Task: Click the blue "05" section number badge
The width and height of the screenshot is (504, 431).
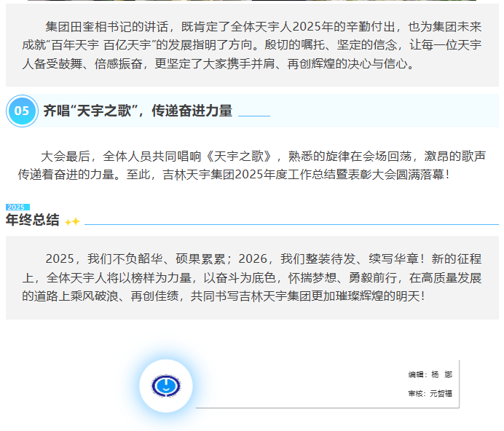Action: 22,111
